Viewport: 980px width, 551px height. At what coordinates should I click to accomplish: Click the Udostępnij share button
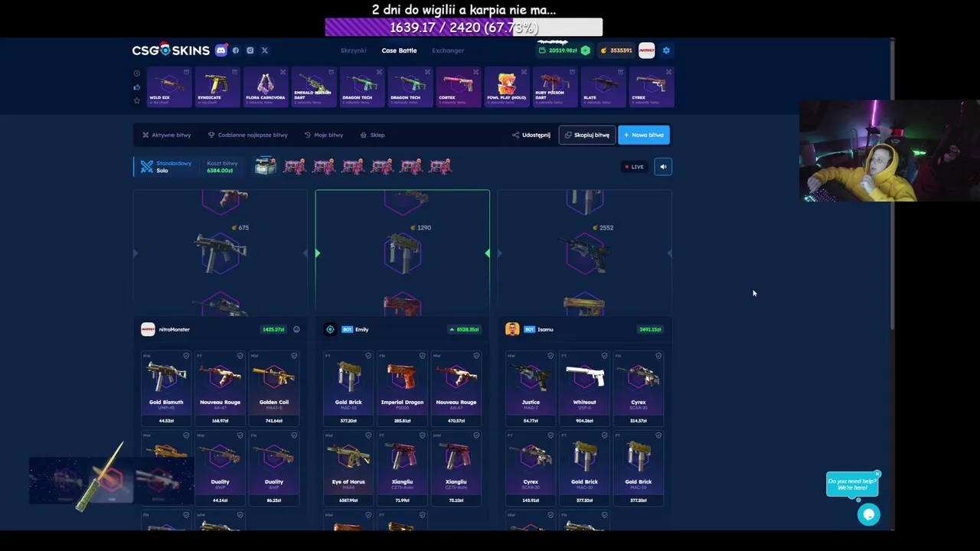(531, 135)
